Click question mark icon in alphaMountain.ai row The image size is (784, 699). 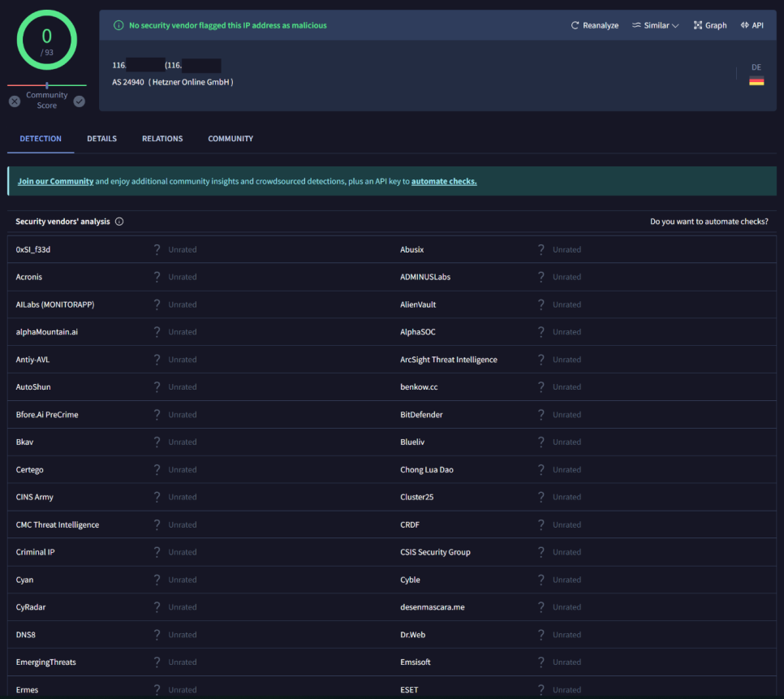click(x=157, y=332)
